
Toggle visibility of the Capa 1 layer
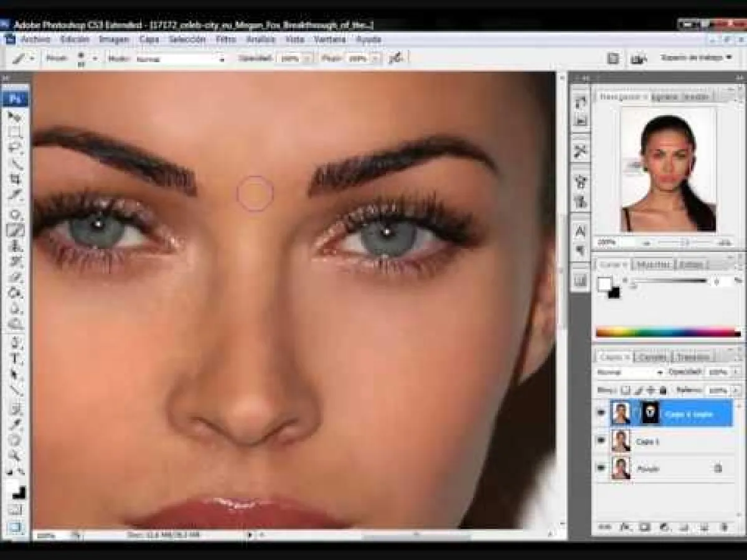[601, 441]
